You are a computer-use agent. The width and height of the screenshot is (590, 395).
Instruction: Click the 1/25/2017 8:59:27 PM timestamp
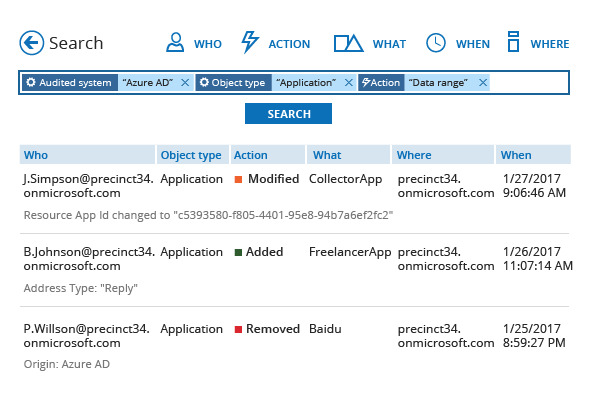coord(534,336)
